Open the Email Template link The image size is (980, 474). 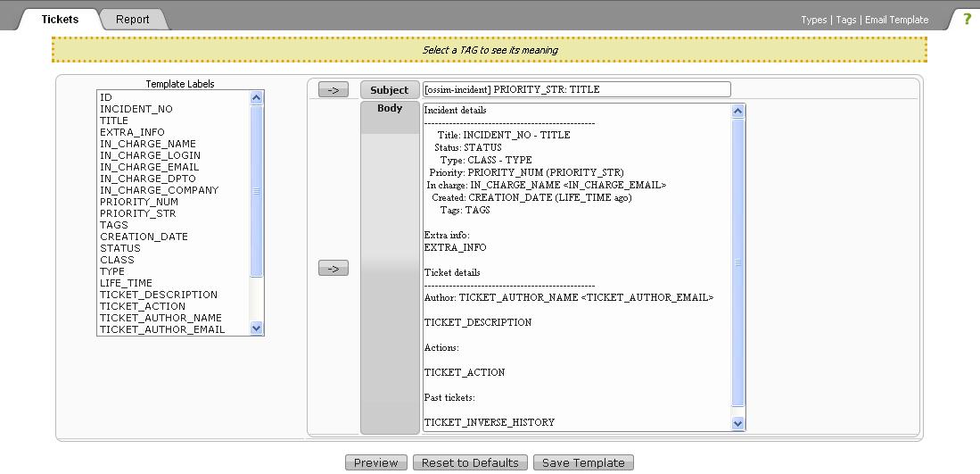tap(896, 20)
